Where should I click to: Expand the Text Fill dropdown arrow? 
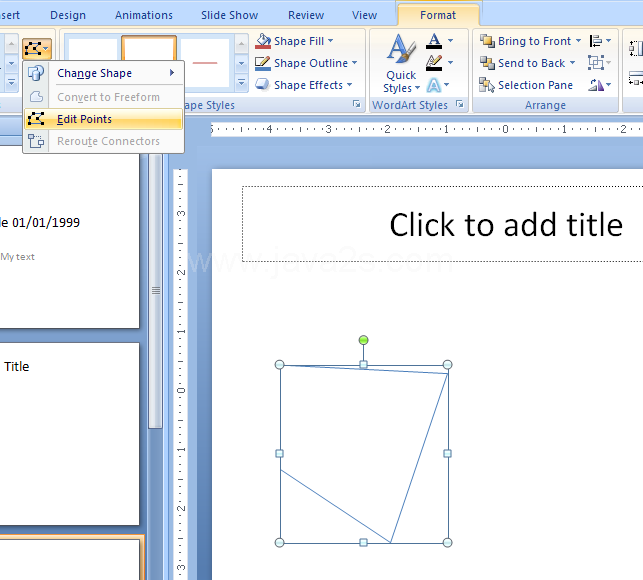(450, 41)
